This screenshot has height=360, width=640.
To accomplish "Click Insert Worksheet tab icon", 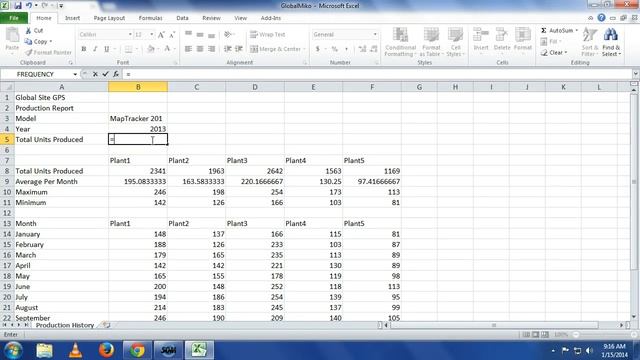I will (107, 325).
